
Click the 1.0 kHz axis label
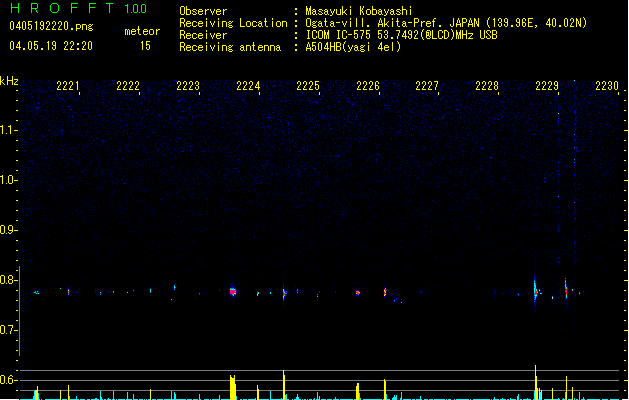point(8,180)
